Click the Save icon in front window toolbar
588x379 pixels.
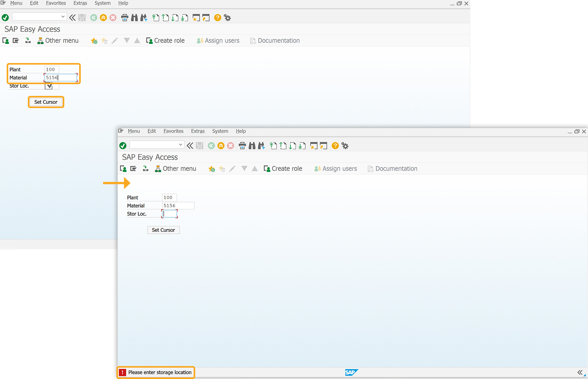(200, 146)
